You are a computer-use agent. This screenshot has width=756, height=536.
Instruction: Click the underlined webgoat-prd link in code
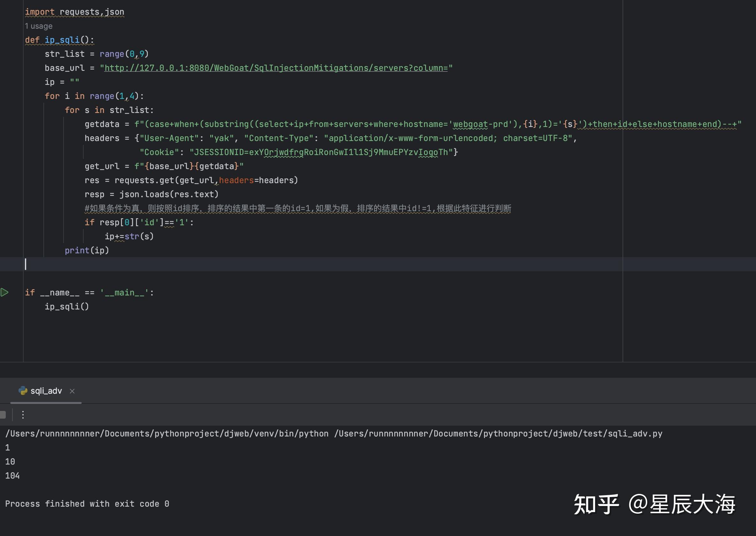point(470,124)
